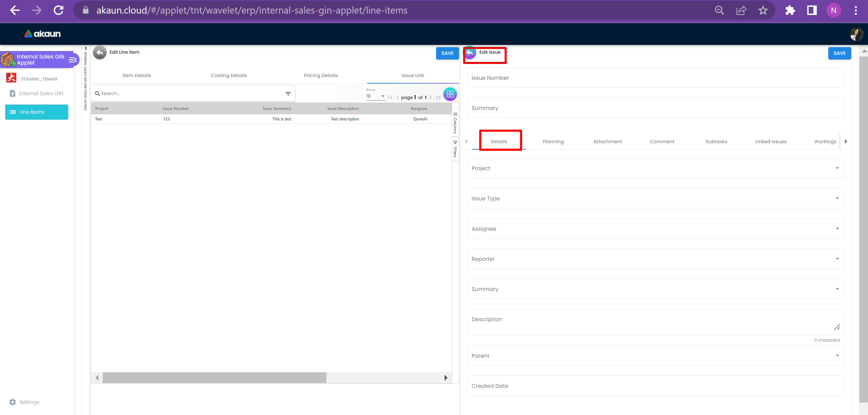Click the Issue Number input field
868x415 pixels.
click(655, 78)
